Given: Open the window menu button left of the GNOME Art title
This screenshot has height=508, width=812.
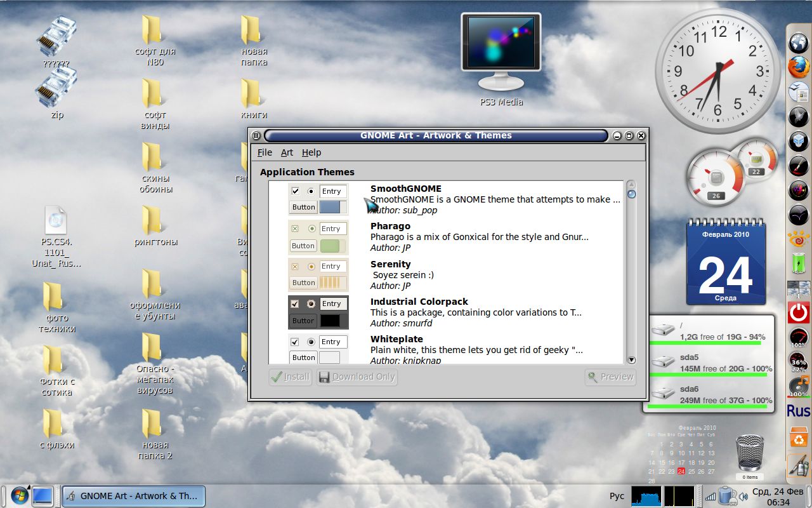Looking at the screenshot, I should coord(256,135).
